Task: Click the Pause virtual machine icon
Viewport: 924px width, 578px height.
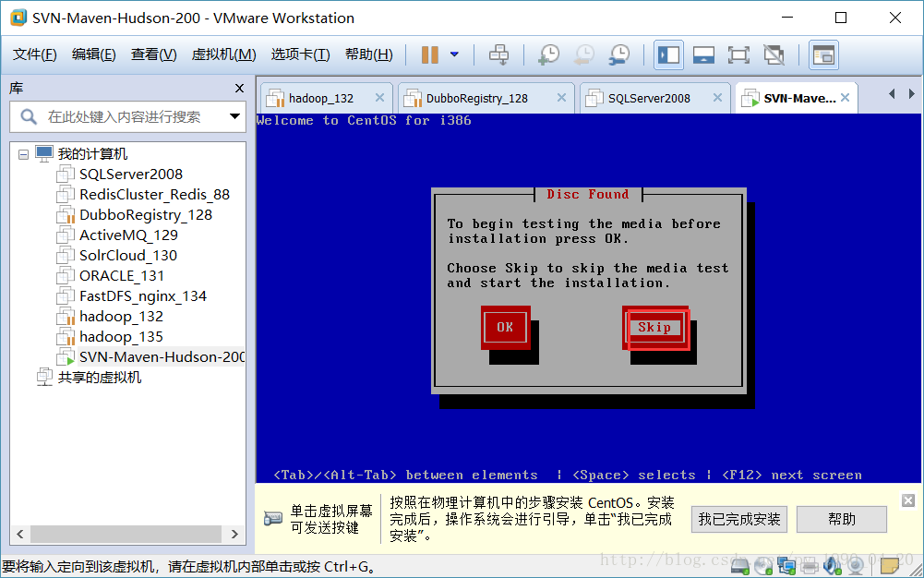Action: pos(429,54)
